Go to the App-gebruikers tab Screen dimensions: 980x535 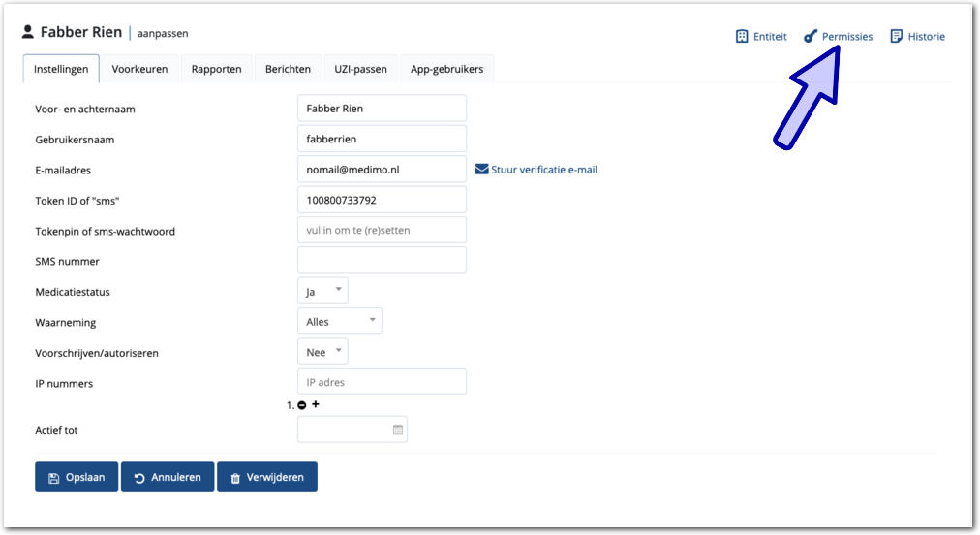[x=446, y=69]
